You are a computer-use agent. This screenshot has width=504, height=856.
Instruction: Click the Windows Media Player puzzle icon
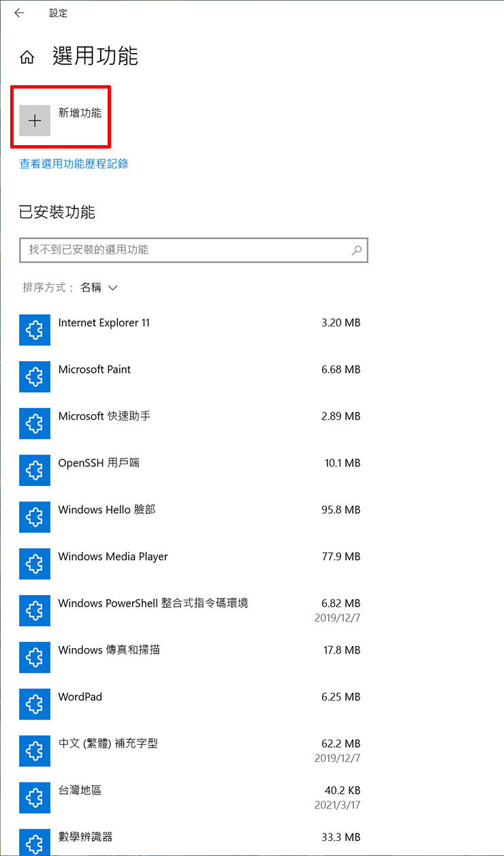[34, 564]
